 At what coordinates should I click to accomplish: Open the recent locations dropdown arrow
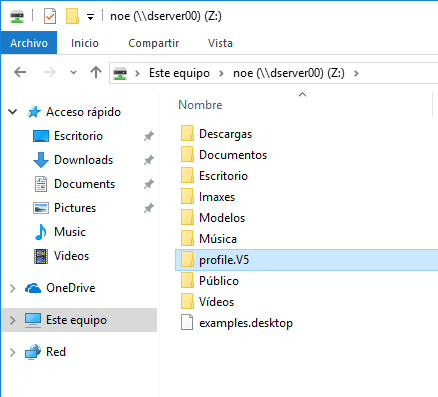[x=73, y=72]
